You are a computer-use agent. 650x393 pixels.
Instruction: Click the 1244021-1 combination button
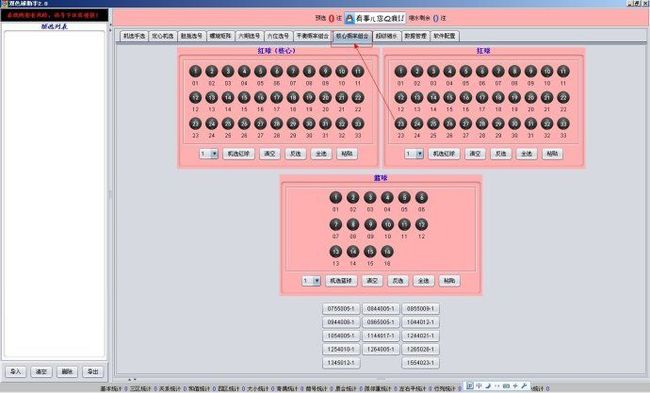pos(420,336)
